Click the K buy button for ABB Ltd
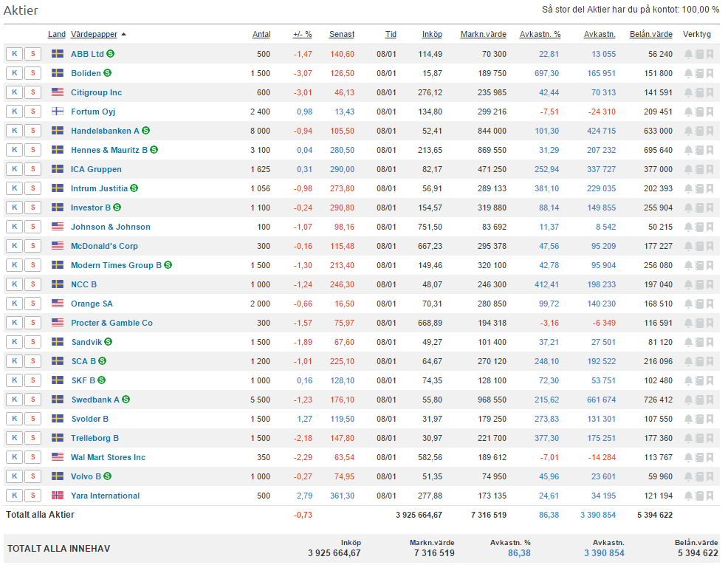This screenshot has height=565, width=728. point(14,54)
